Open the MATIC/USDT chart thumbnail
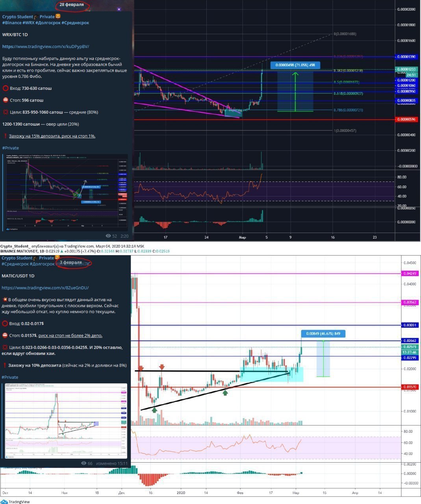Image resolution: width=421 pixels, height=504 pixels. point(66,421)
